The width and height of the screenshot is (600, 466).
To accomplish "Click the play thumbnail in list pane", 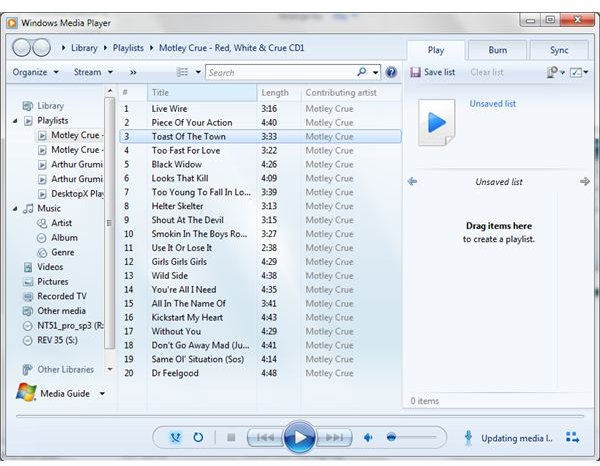I will click(x=437, y=122).
